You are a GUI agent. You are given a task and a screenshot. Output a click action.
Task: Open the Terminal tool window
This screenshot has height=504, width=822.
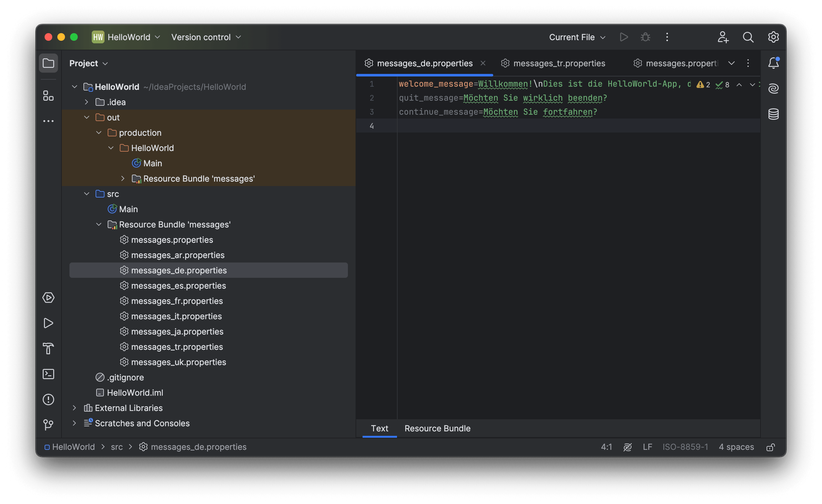point(48,374)
